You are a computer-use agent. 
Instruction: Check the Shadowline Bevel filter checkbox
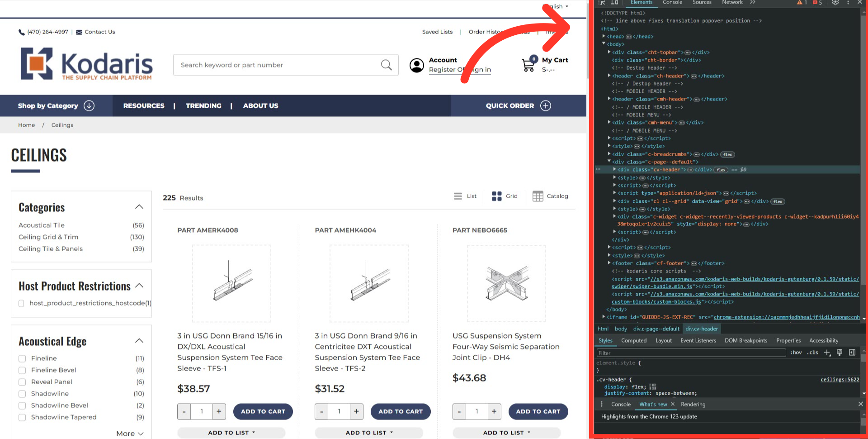pyautogui.click(x=22, y=406)
